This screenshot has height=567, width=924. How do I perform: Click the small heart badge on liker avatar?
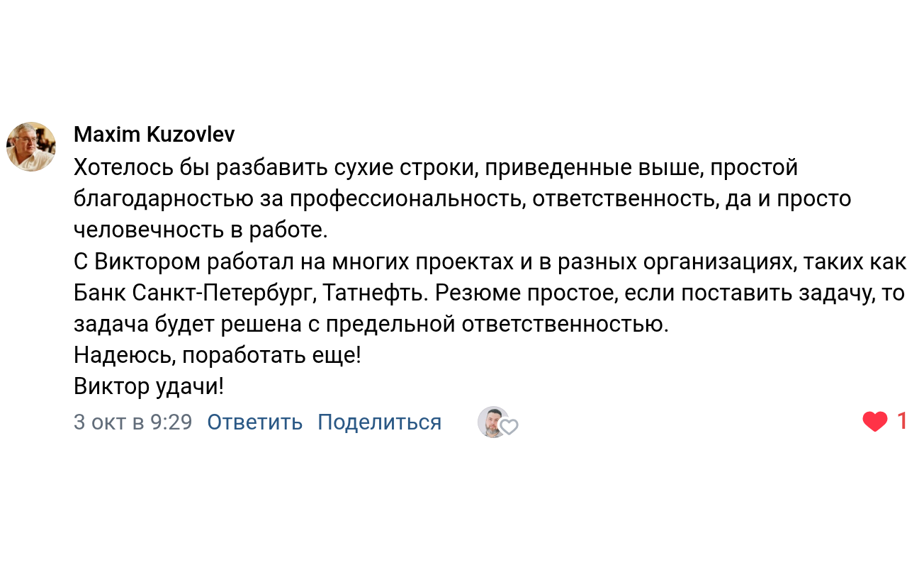point(509,427)
